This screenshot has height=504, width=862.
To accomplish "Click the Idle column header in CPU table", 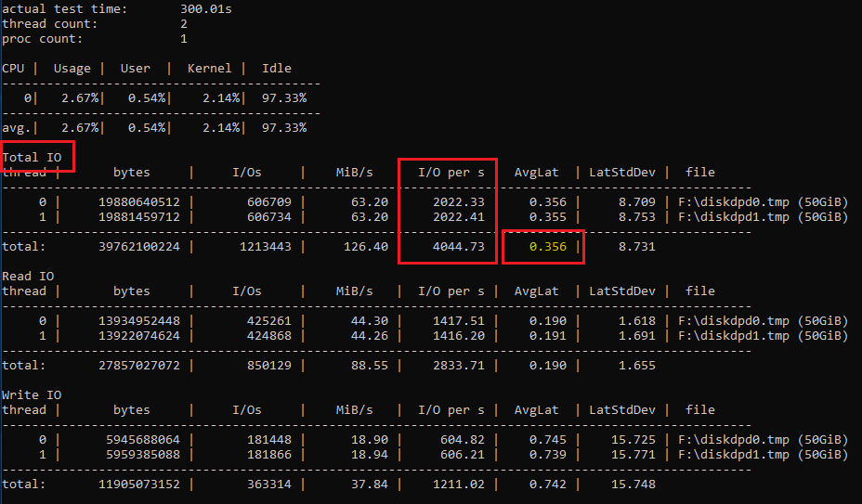I will [277, 68].
